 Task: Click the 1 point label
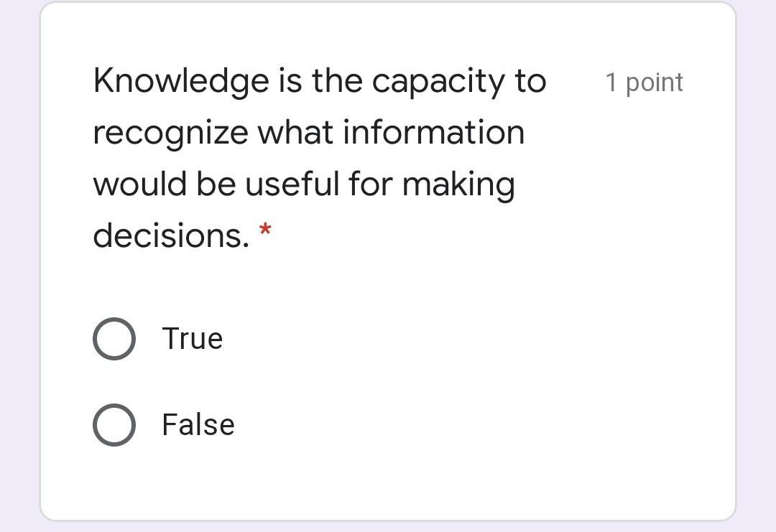pyautogui.click(x=645, y=82)
